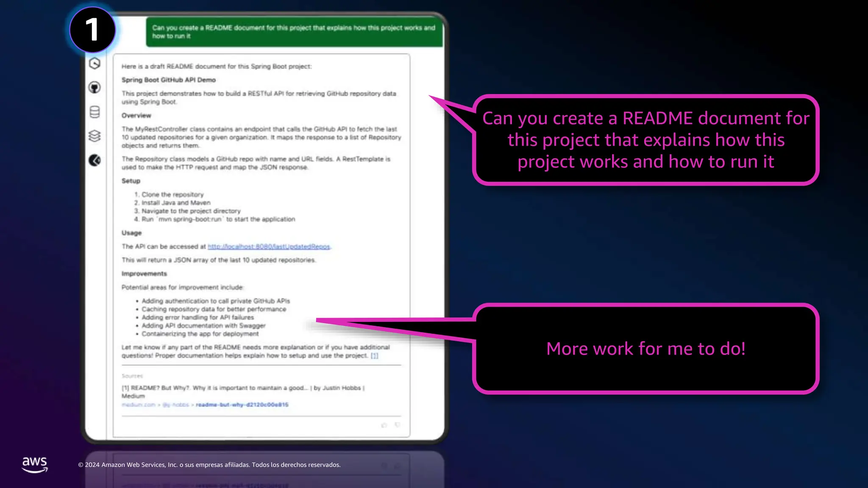Viewport: 868px width, 488px height.
Task: Give thumbs up to the README response
Action: [384, 425]
